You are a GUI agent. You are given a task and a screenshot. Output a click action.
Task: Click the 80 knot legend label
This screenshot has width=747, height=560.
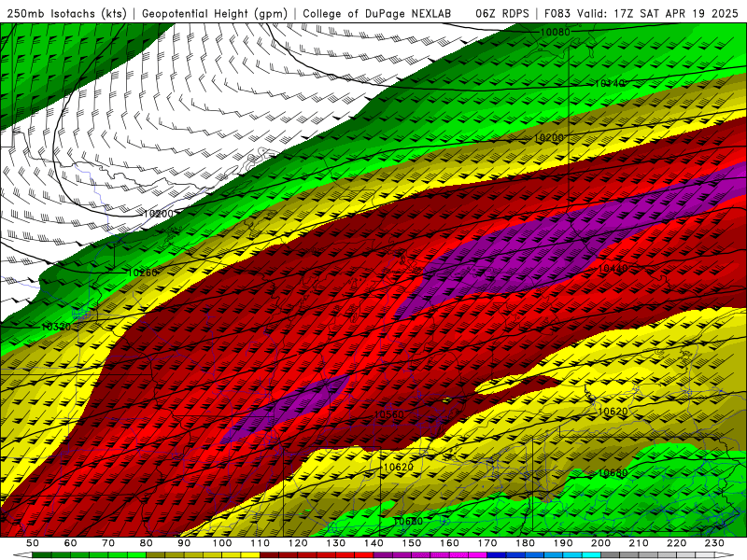click(x=147, y=543)
